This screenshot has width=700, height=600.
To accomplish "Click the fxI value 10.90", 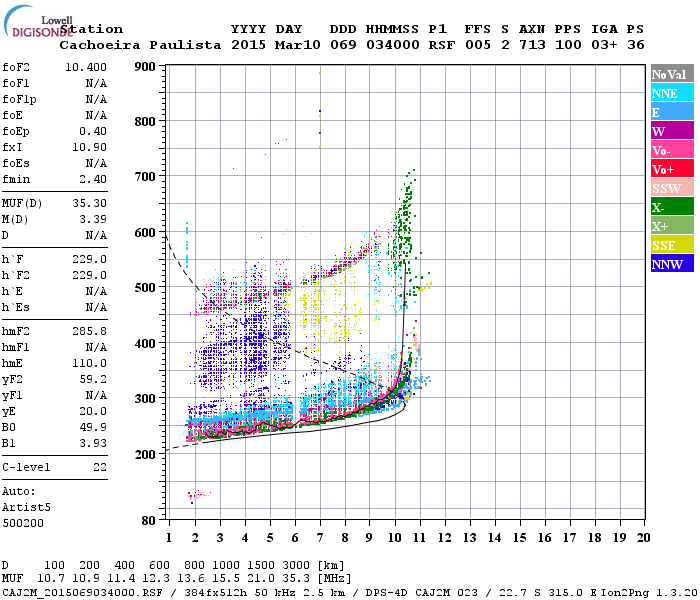I will tap(89, 147).
